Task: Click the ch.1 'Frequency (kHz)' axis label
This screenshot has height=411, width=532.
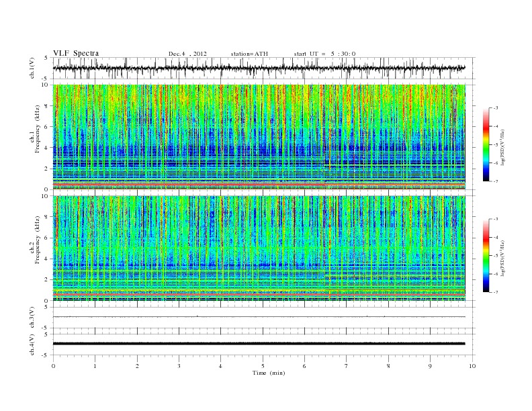Action: 38,129
